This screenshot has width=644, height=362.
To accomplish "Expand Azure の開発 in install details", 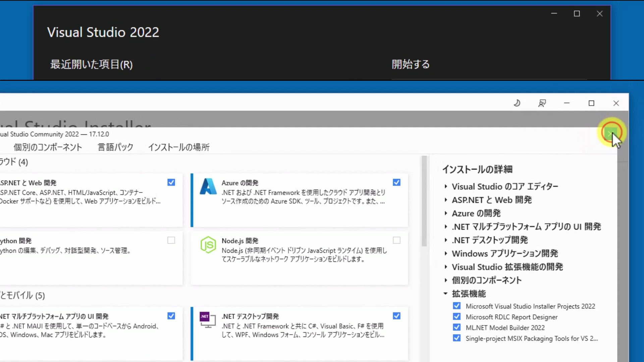I will 446,213.
